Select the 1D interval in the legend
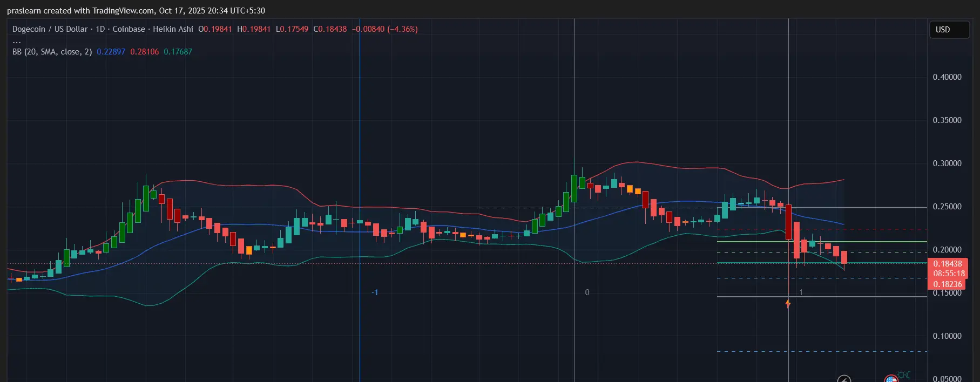 [100, 29]
